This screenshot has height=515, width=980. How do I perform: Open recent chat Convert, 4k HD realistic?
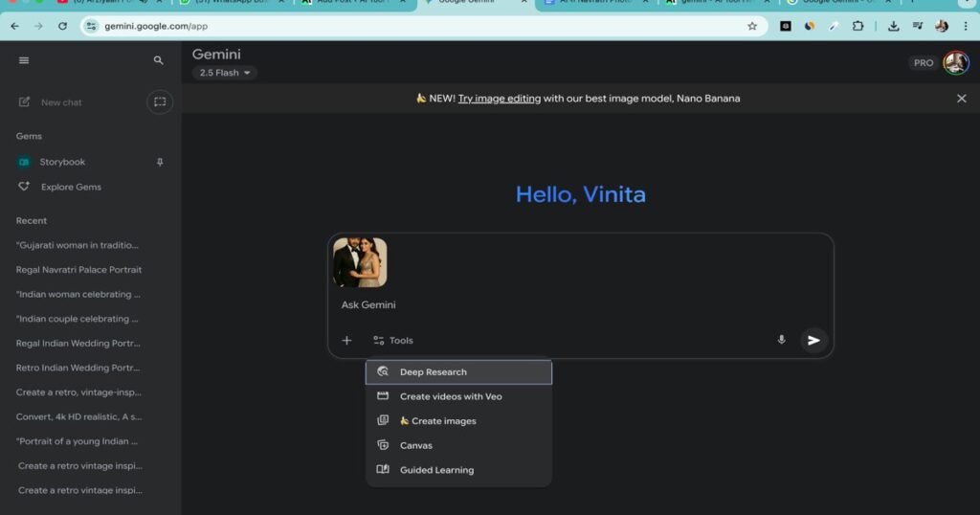point(78,416)
